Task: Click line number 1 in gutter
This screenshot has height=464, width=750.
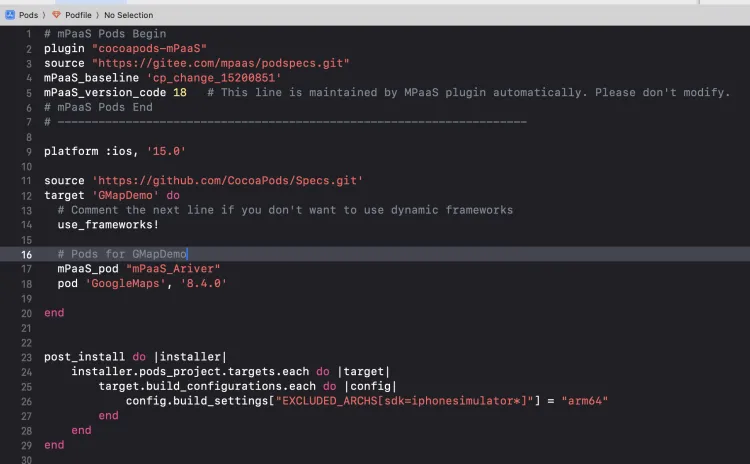Action: pyautogui.click(x=29, y=34)
